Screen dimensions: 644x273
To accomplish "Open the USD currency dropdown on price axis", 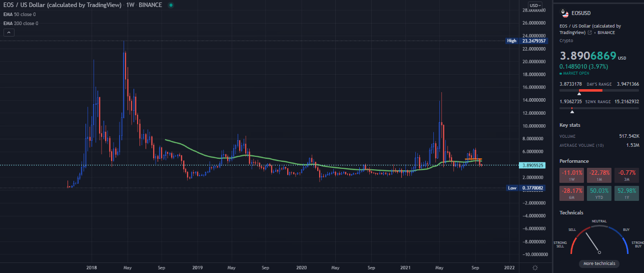I will point(535,5).
